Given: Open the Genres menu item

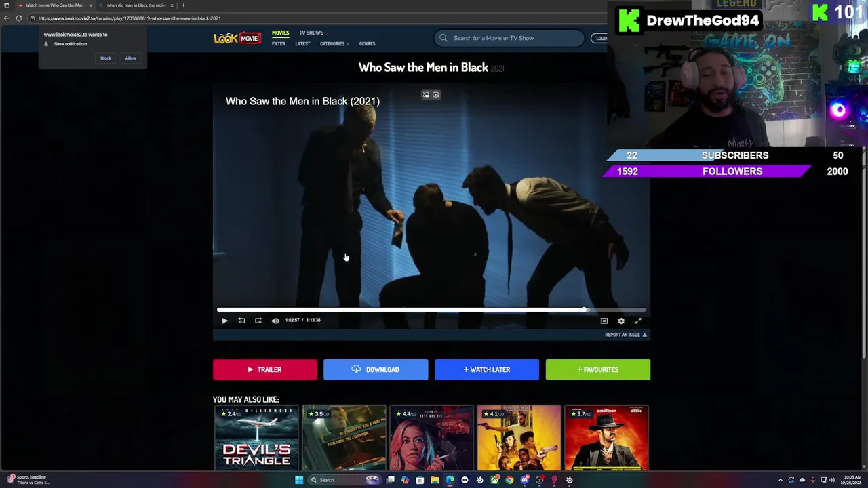Looking at the screenshot, I should click(x=367, y=44).
